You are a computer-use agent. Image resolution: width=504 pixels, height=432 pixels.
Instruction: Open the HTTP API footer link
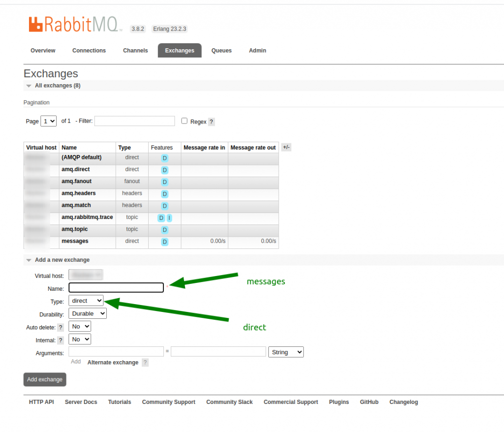click(41, 402)
